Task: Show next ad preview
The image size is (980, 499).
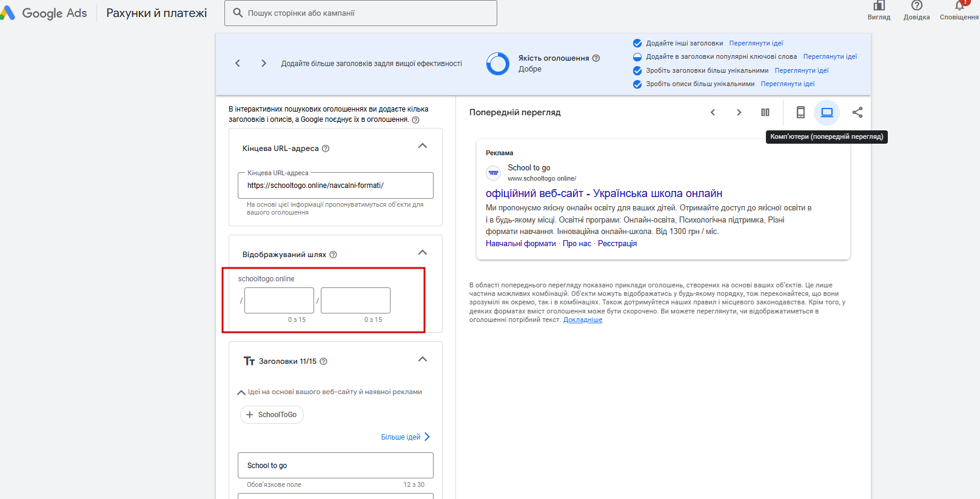Action: click(x=739, y=112)
